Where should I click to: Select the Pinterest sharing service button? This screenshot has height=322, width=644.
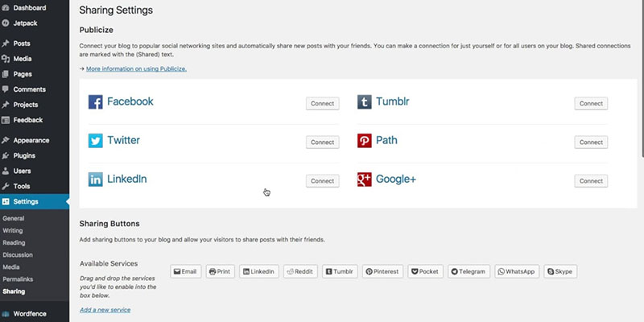(382, 271)
